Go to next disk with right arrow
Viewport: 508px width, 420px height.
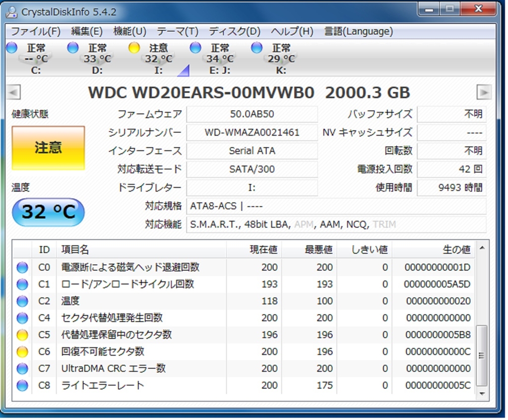(484, 92)
